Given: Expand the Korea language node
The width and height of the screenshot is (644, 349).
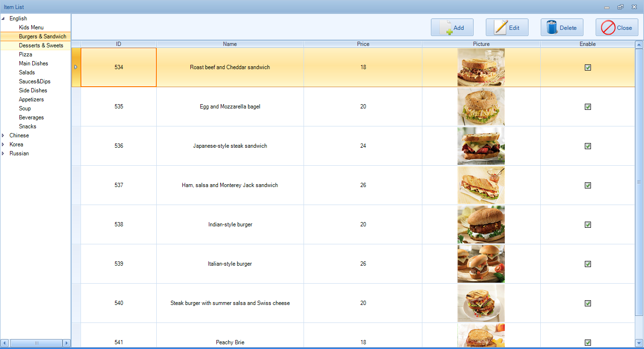Looking at the screenshot, I should [x=3, y=144].
